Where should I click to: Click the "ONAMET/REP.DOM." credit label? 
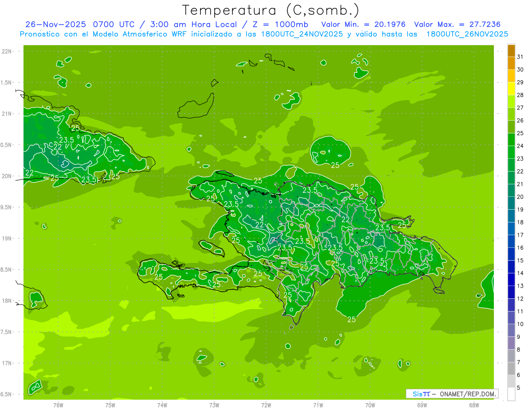pyautogui.click(x=467, y=394)
